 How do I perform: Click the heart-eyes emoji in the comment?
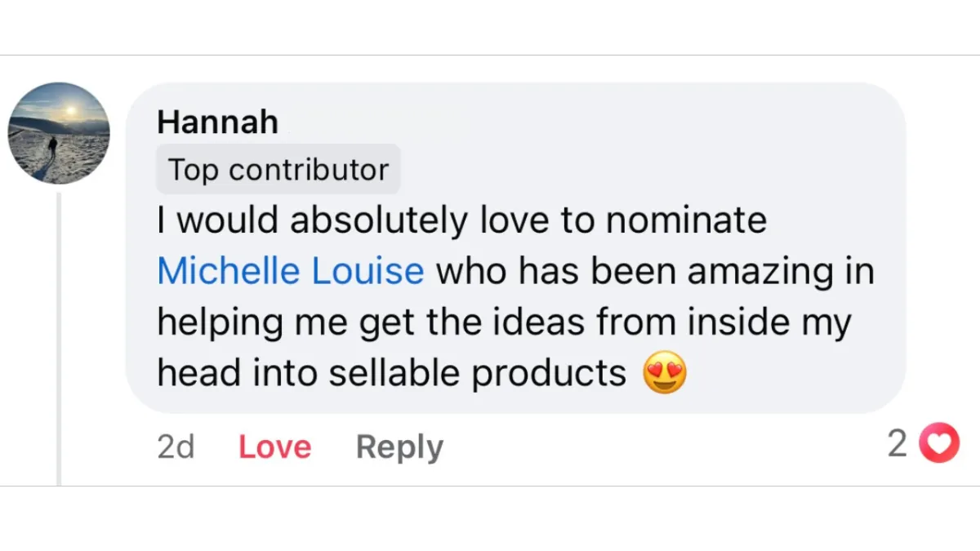[x=665, y=375]
